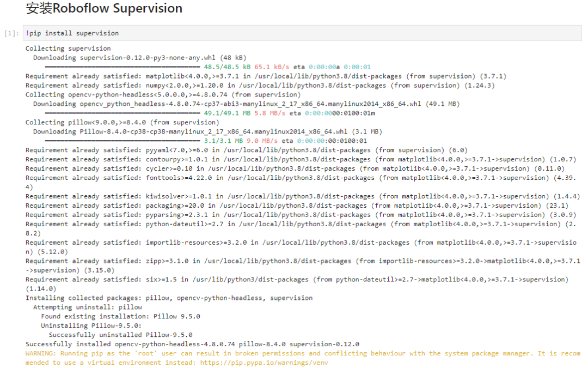Viewport: 588px width, 368px height.
Task: Click the cycler requirement satisfied line
Action: (295, 168)
